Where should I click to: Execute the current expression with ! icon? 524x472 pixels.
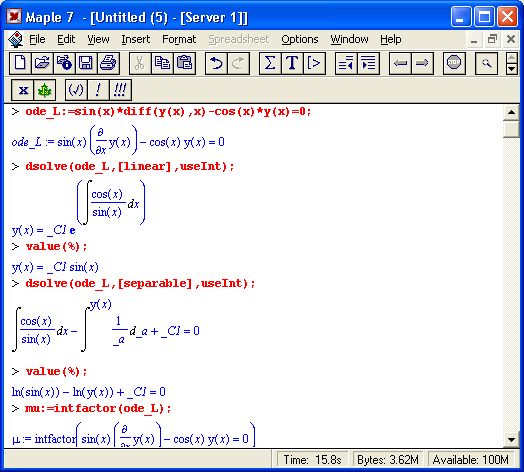[98, 90]
